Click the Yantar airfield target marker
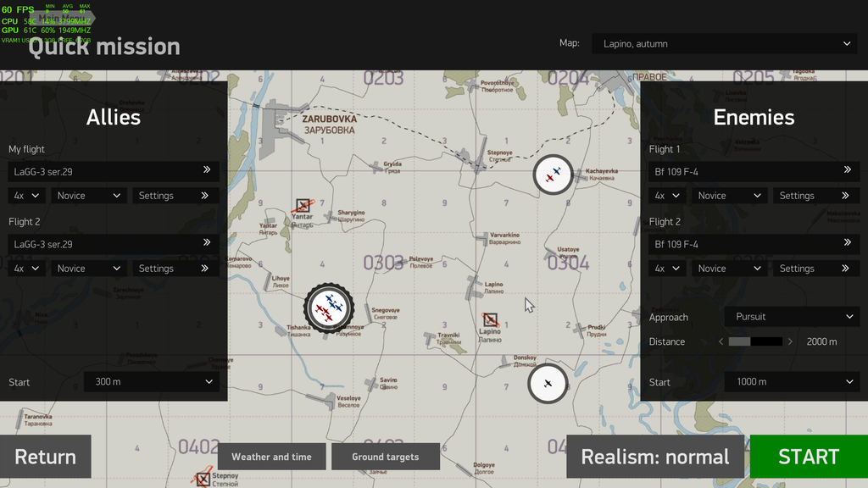This screenshot has width=868, height=488. click(x=303, y=206)
